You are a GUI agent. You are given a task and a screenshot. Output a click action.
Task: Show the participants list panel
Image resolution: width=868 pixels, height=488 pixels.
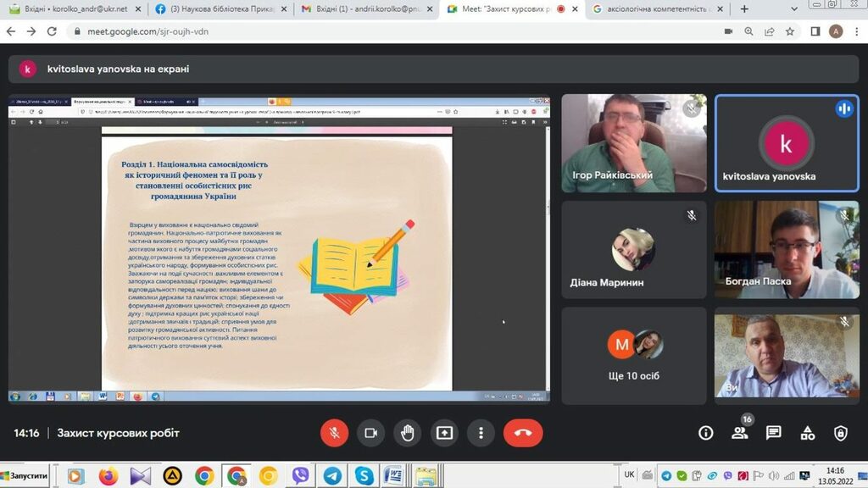tap(739, 433)
